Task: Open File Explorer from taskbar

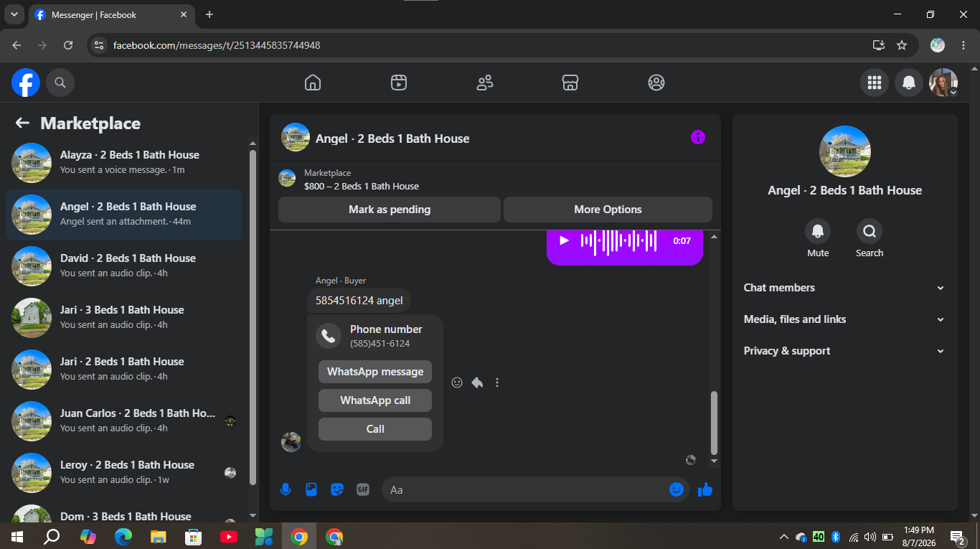Action: coord(159,536)
